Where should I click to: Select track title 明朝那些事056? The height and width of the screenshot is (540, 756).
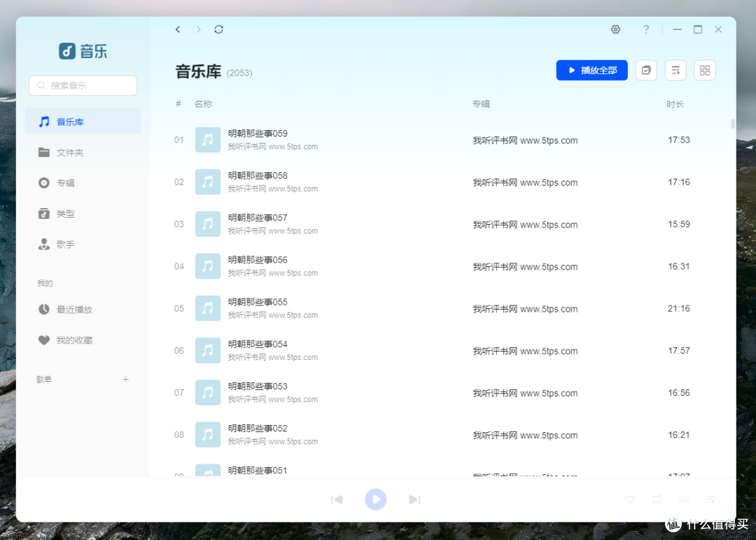[258, 260]
